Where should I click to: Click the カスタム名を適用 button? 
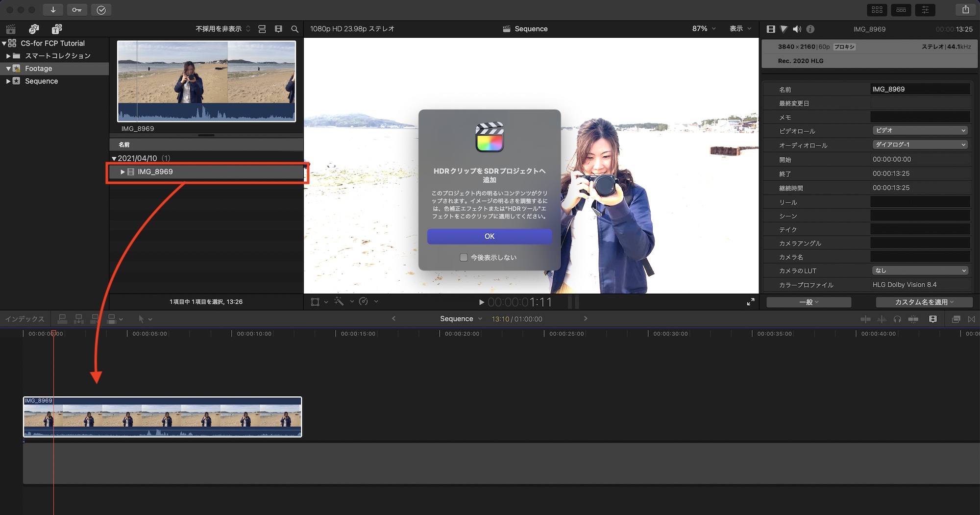click(x=924, y=302)
